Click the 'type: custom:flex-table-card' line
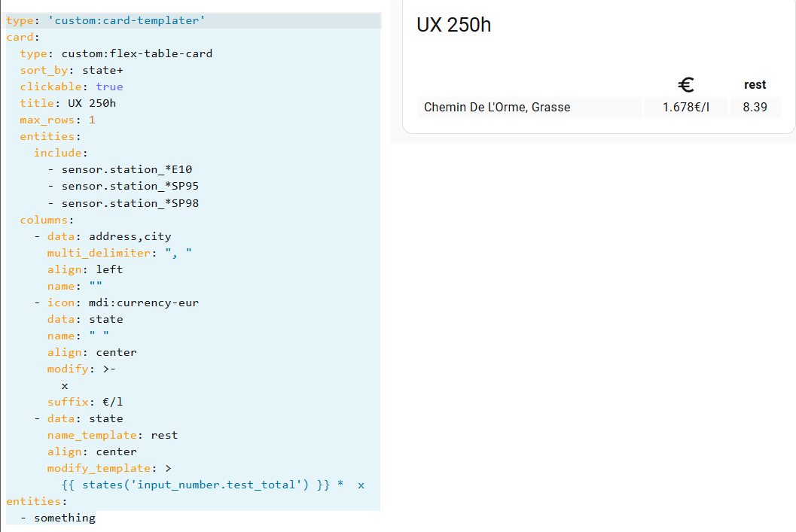Viewport: 796px width, 532px height. coord(116,53)
